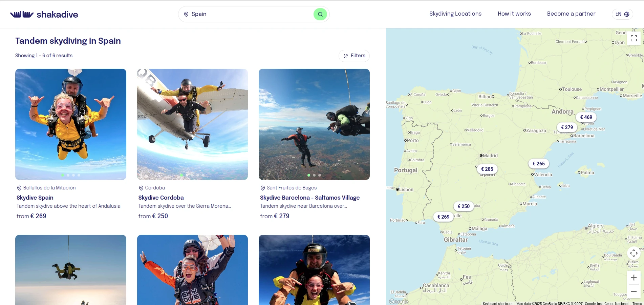Open Skydive Barcelona - Saltamos Village listing

309,198
